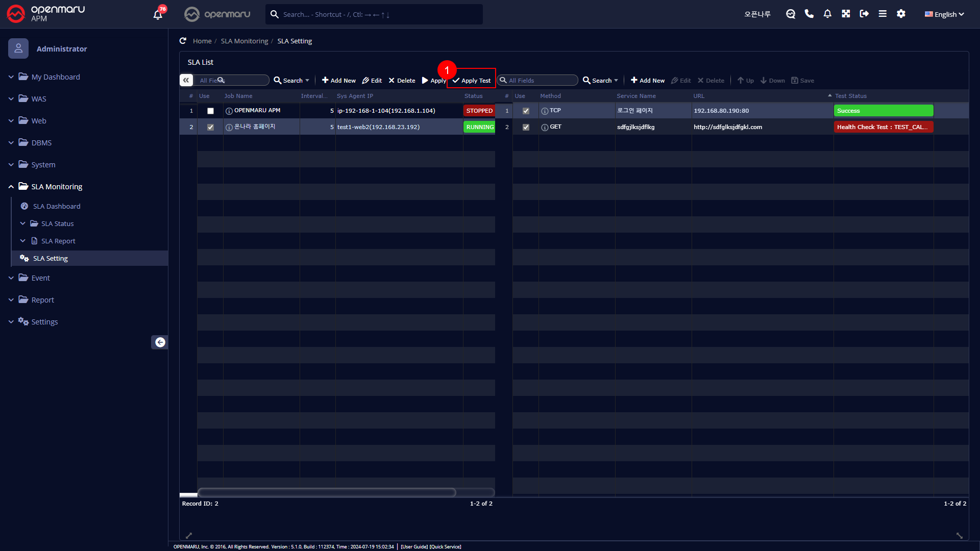The image size is (980, 551).
Task: Click the notification bell with red badge
Action: 158,14
